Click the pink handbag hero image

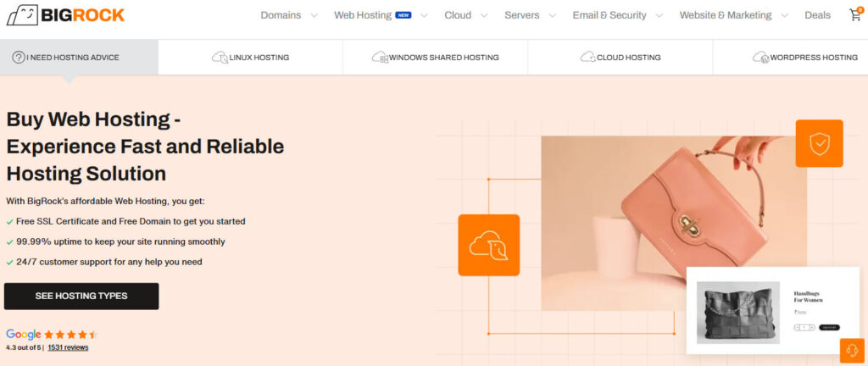click(x=674, y=224)
